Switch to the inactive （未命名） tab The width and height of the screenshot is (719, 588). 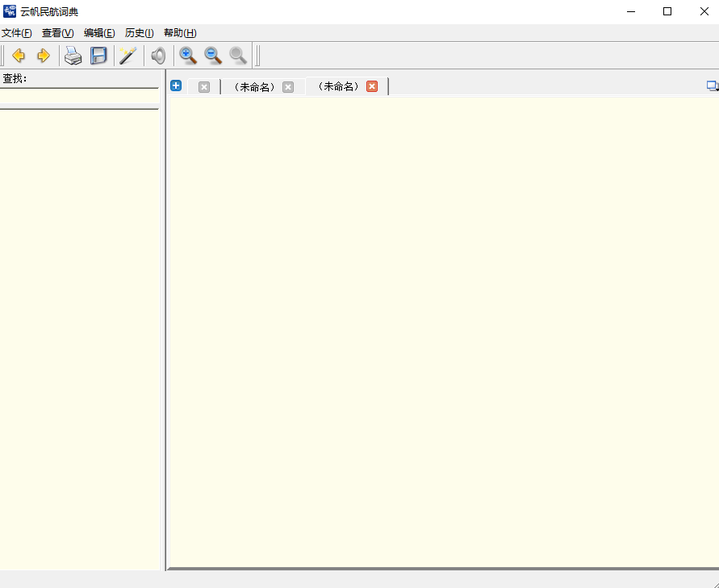coord(253,87)
